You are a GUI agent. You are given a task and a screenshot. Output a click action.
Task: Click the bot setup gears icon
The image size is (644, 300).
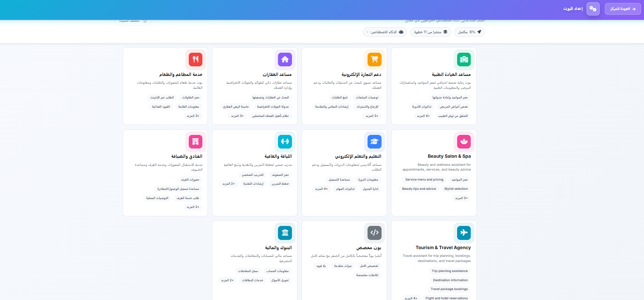(593, 9)
